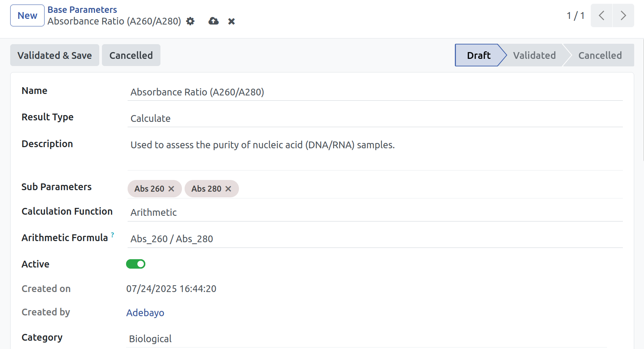Screen dimensions: 644x349
Task: Click the cloud save icon
Action: (214, 21)
